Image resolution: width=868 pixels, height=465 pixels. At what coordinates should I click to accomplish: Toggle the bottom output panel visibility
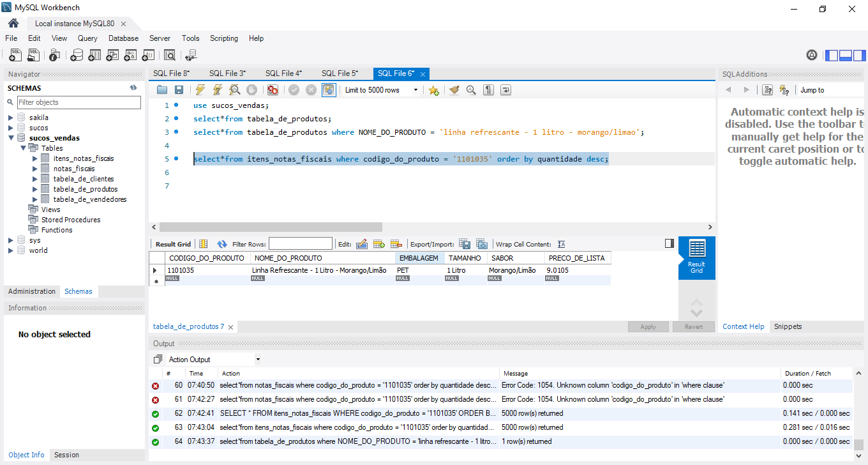pos(846,55)
